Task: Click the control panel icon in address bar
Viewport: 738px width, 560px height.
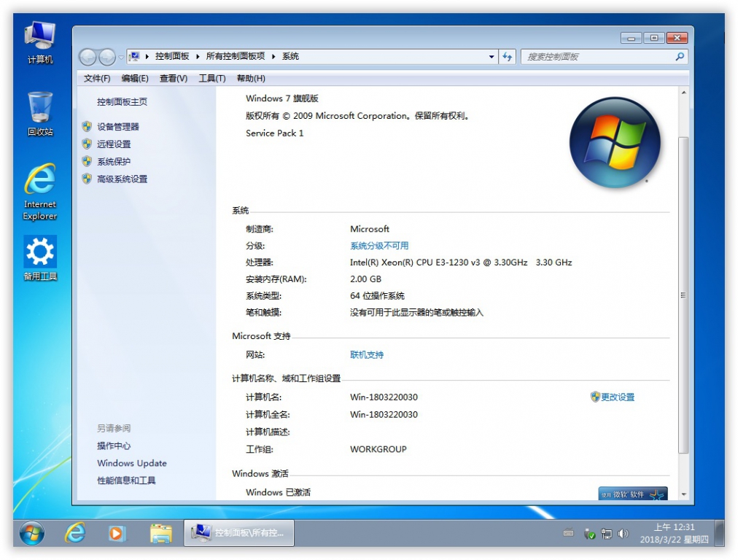Action: [x=135, y=56]
